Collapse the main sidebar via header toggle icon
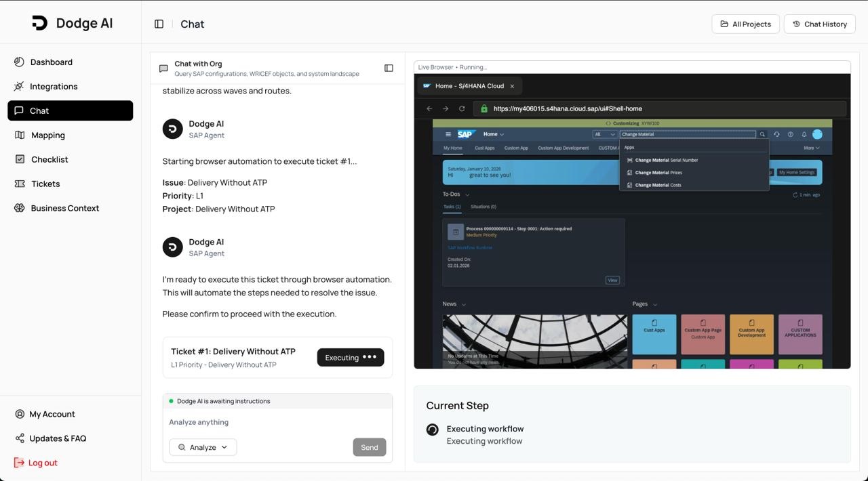The image size is (868, 481). pos(159,24)
